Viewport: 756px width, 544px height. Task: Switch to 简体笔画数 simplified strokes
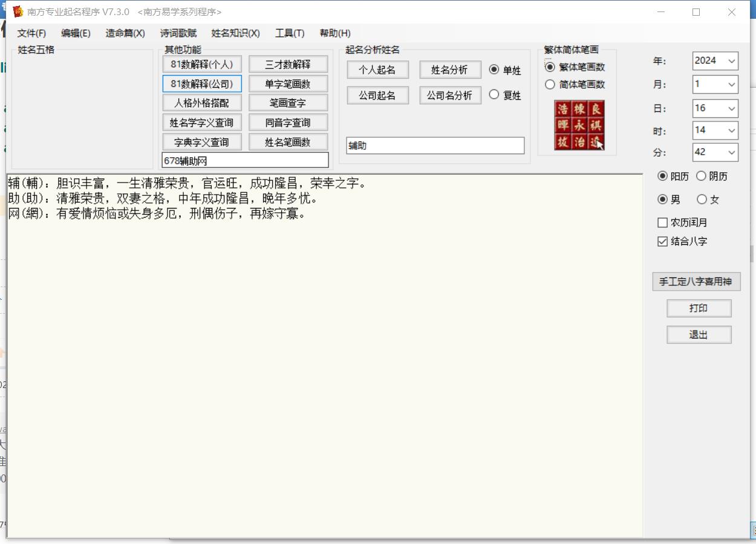point(550,85)
